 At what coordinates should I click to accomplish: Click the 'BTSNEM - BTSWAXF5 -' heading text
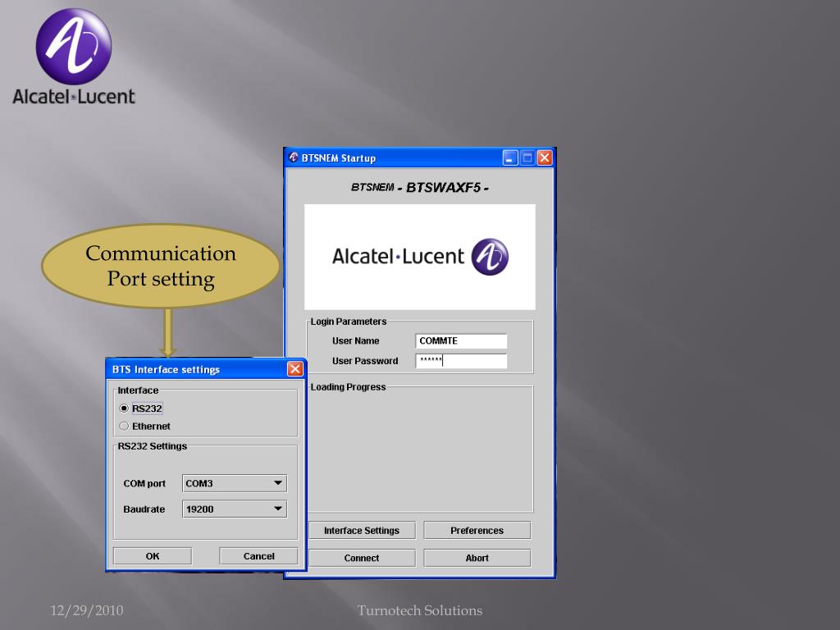point(419,188)
